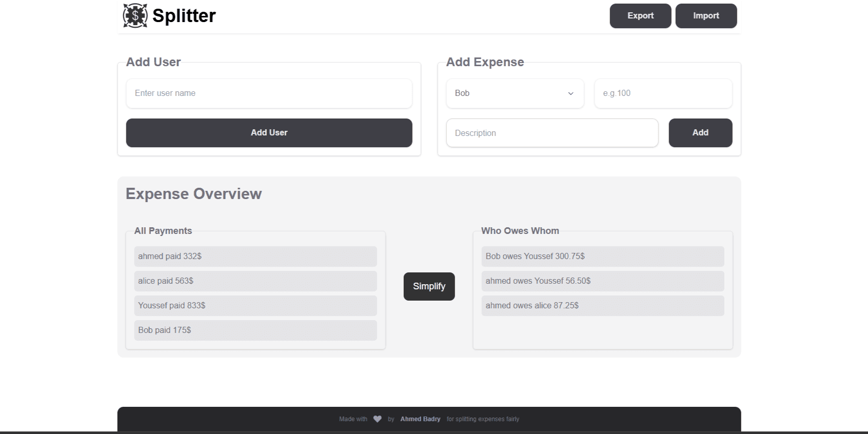This screenshot has height=434, width=868.
Task: Click the Import button
Action: click(706, 16)
